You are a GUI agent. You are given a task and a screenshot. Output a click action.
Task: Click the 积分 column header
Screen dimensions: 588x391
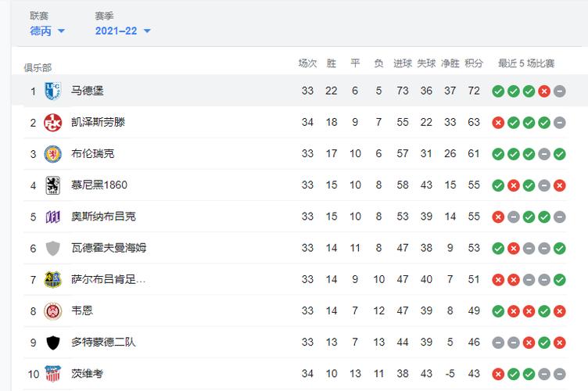[x=474, y=63]
